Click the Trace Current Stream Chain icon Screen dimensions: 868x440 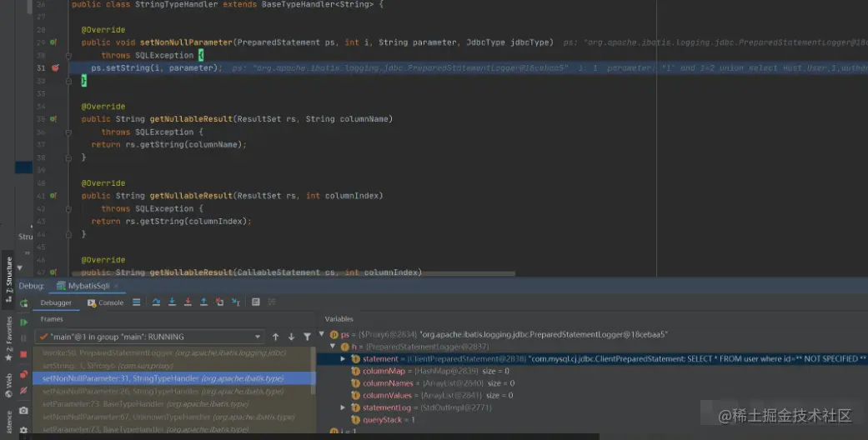pyautogui.click(x=271, y=302)
